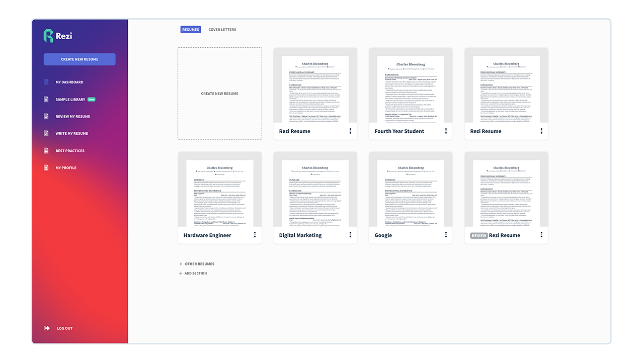Click Add Section below Other Resumes
The width and height of the screenshot is (644, 362).
pos(193,274)
